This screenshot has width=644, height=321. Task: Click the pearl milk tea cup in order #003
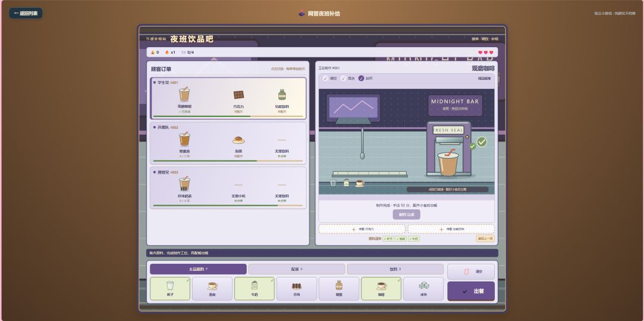tap(184, 184)
